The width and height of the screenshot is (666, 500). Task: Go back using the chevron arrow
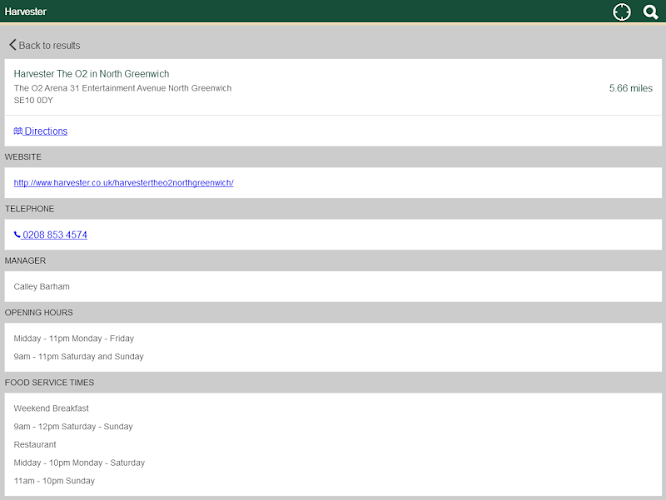click(x=12, y=45)
